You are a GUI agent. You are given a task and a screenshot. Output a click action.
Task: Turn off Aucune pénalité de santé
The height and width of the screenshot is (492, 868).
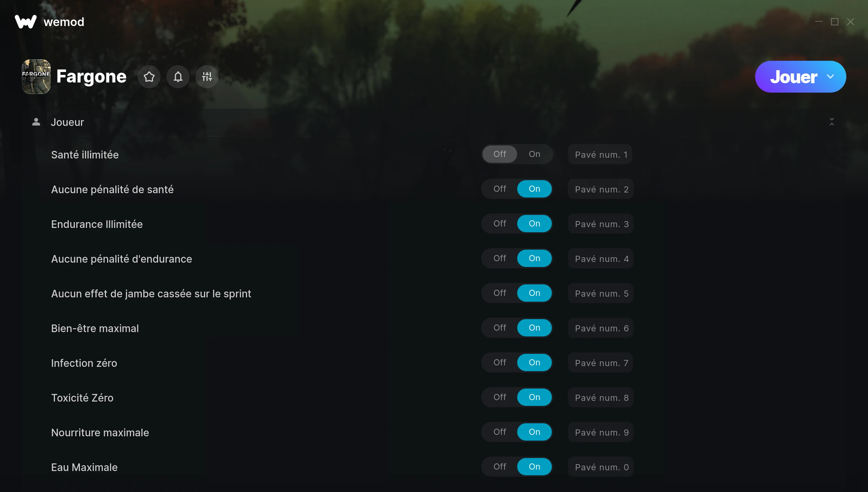[500, 189]
